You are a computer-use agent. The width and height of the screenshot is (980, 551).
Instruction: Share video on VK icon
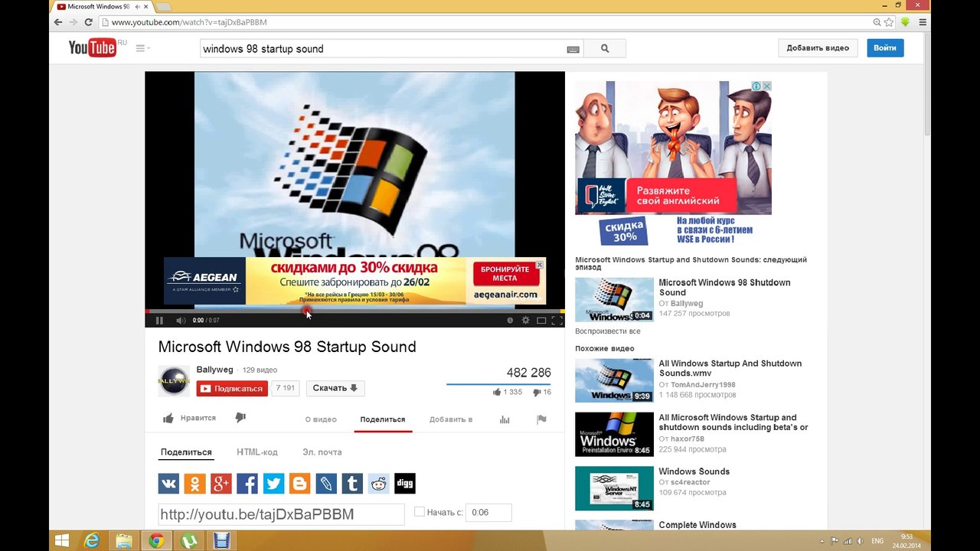tap(168, 483)
